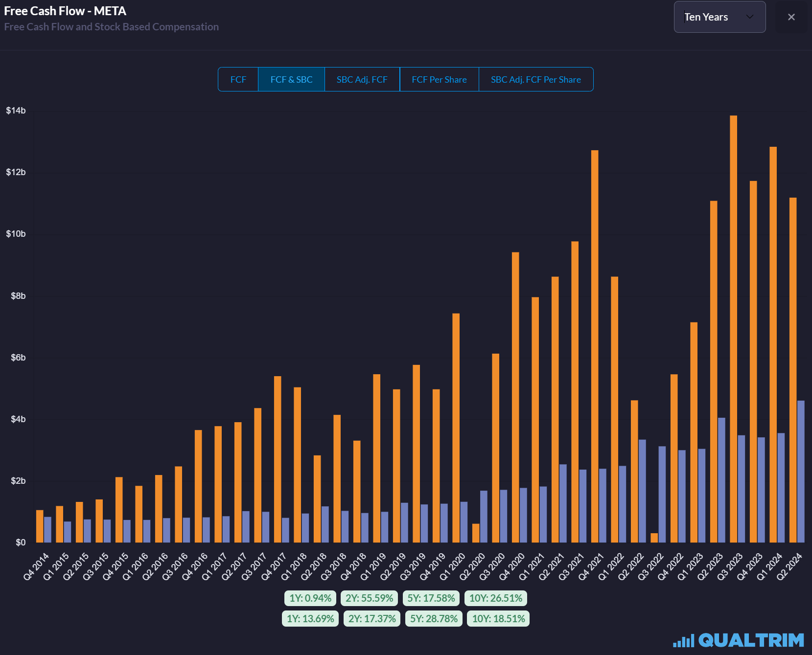Click the 10Y: 26.51% growth badge
Viewport: 812px width, 655px height.
(x=496, y=598)
